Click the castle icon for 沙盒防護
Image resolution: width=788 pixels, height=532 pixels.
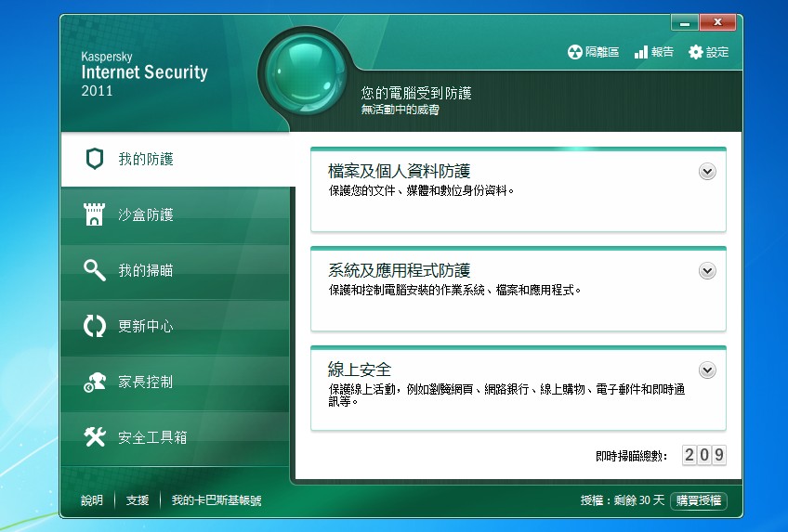[x=95, y=214]
